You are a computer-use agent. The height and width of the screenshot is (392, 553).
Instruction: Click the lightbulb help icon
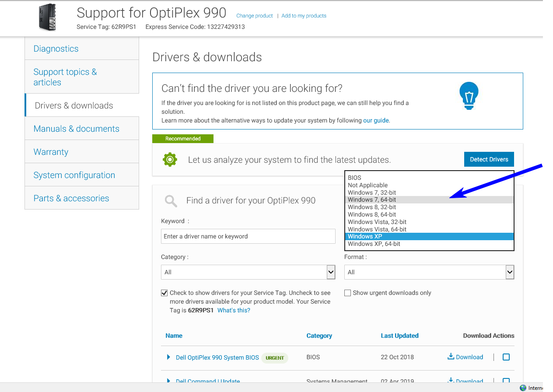coord(469,96)
